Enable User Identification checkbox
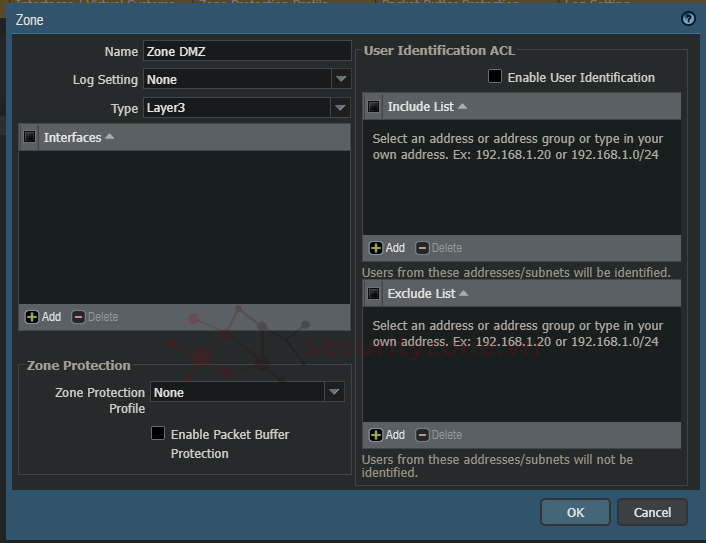The image size is (706, 543). pos(495,76)
